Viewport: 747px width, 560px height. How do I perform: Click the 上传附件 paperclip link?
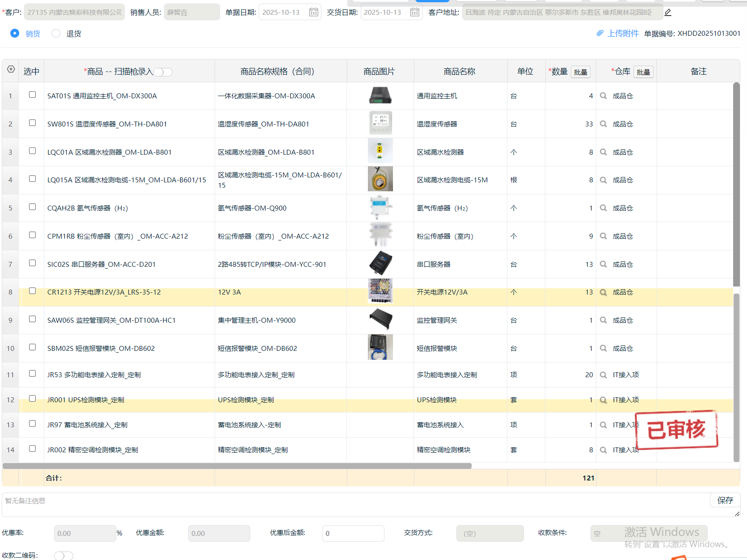point(618,34)
